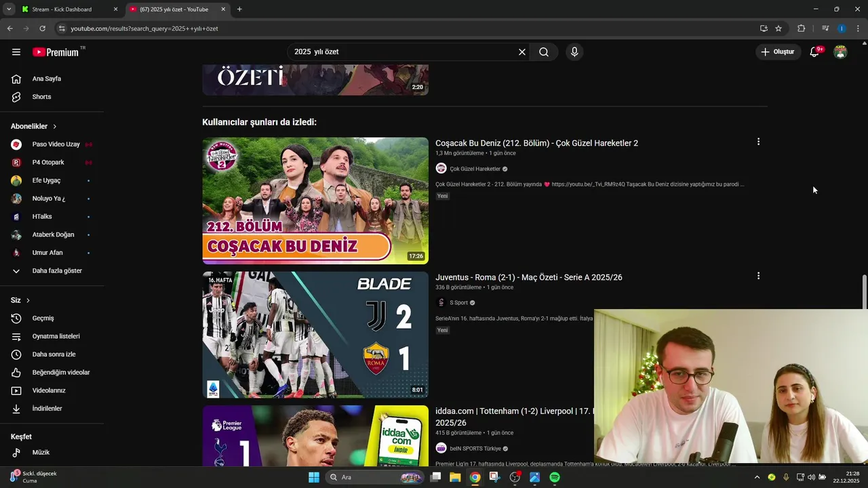Open Daha sonra izle list
Viewport: 868px width, 488px height.
click(x=54, y=354)
